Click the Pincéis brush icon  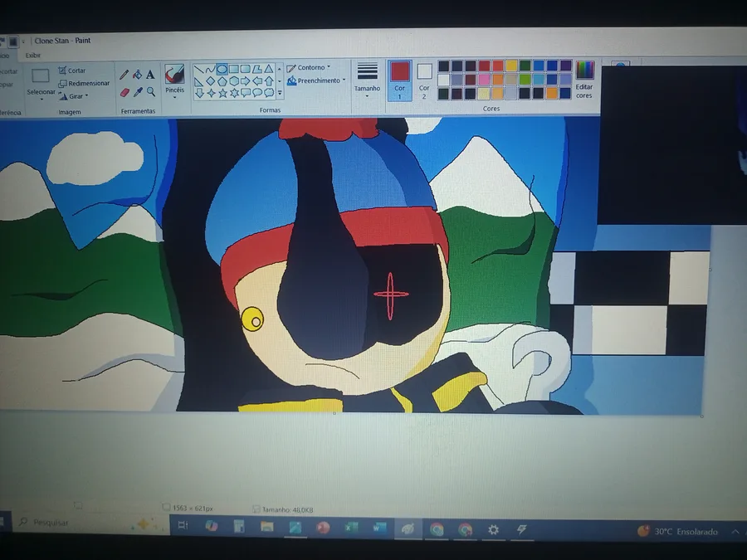[174, 74]
